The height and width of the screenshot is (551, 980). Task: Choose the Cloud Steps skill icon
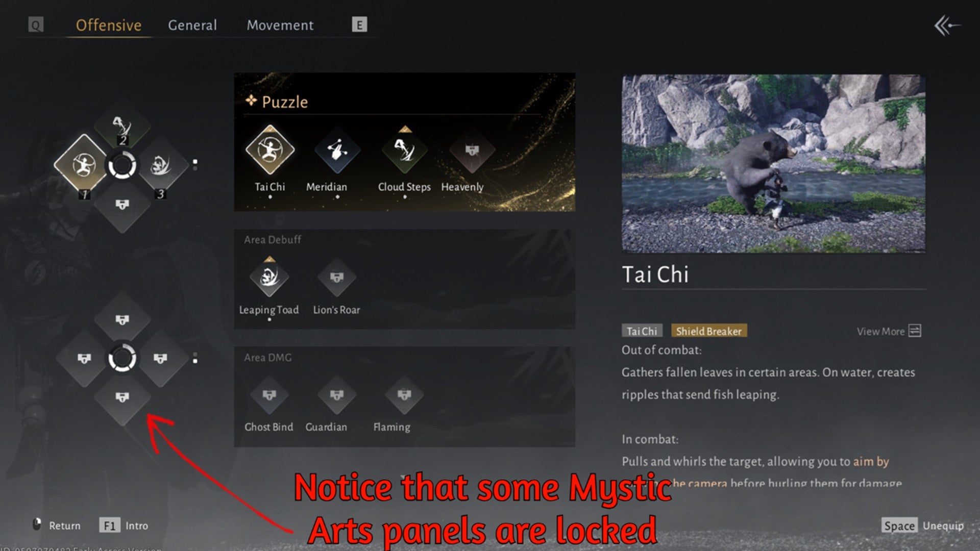405,150
